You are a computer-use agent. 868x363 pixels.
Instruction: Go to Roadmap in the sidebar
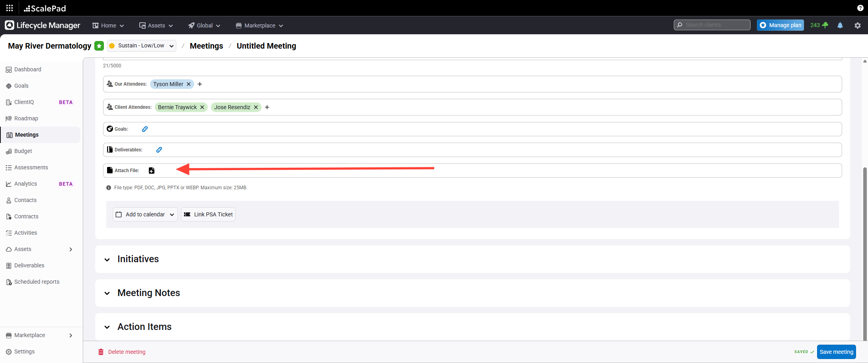pyautogui.click(x=26, y=118)
